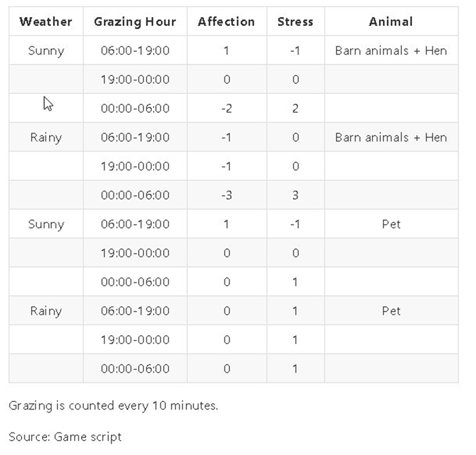Click the stress value 3 cell
Image resolution: width=476 pixels, height=455 pixels.
(295, 195)
